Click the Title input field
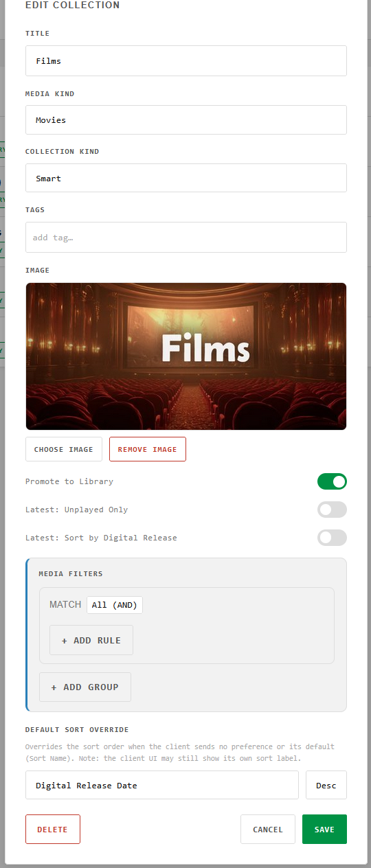This screenshot has width=371, height=868. pos(186,60)
